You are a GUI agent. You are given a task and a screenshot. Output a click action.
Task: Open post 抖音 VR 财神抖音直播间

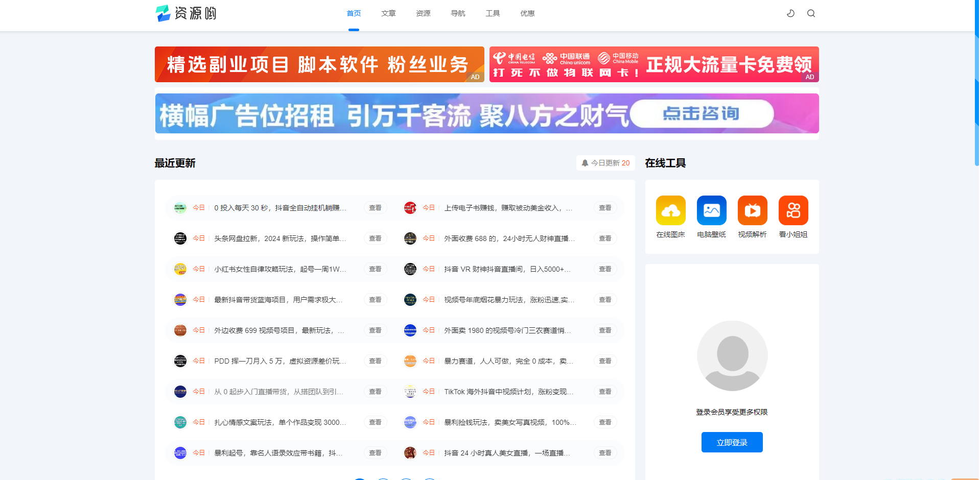(x=507, y=269)
